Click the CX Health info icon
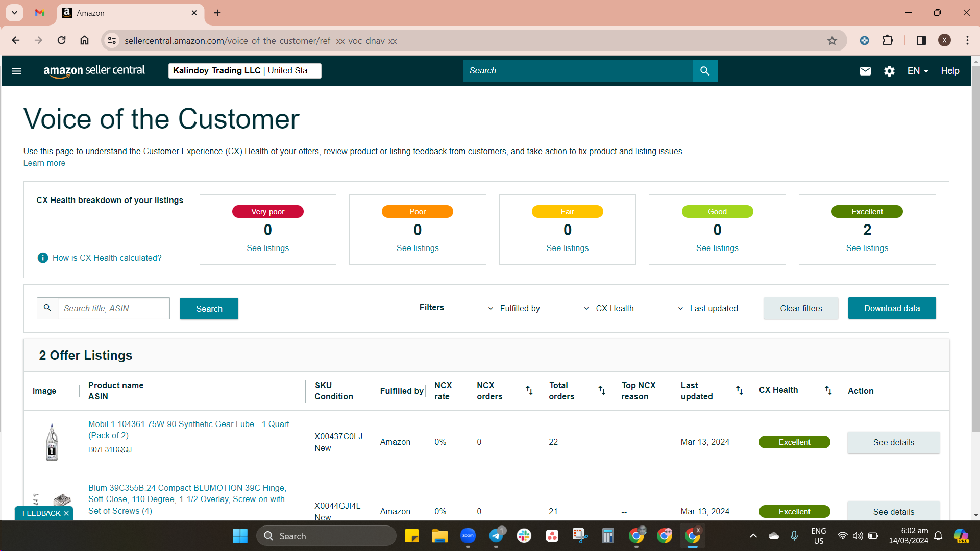Image resolution: width=980 pixels, height=551 pixels. pyautogui.click(x=43, y=258)
